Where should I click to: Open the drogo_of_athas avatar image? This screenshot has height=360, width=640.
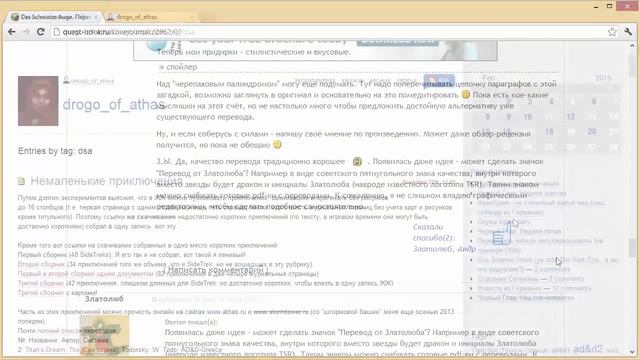coord(38,101)
